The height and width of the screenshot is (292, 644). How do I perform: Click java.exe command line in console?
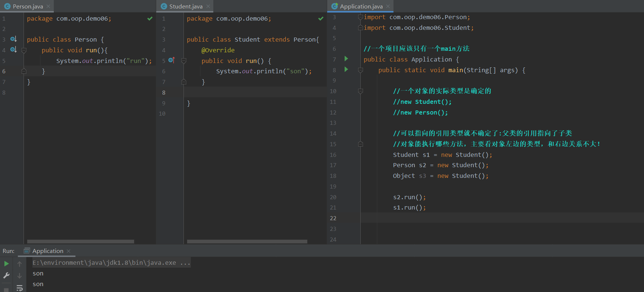point(111,263)
